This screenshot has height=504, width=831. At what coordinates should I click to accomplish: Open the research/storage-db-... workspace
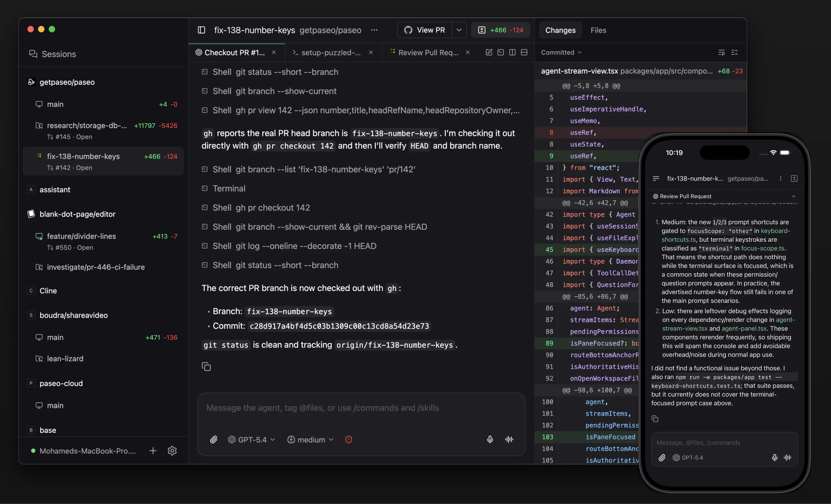[103, 130]
